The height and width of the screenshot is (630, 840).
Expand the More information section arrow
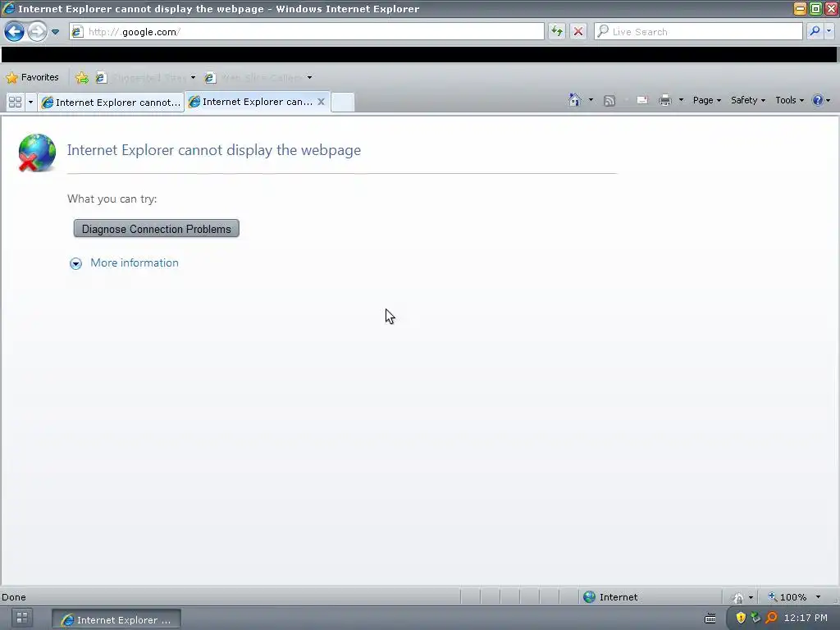pyautogui.click(x=75, y=263)
